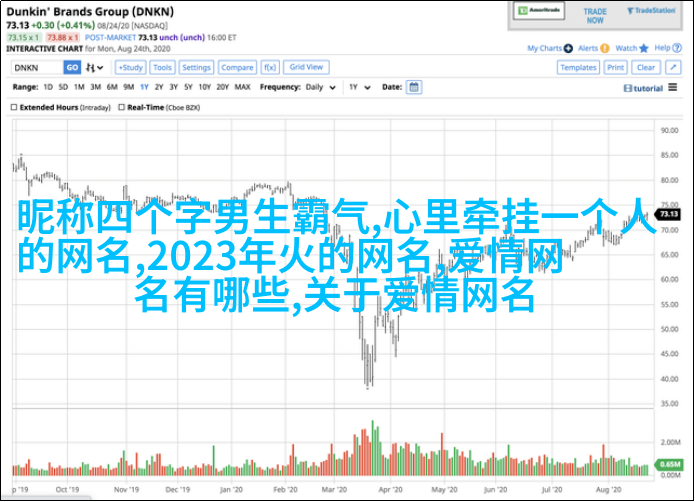This screenshot has height=502, width=695.
Task: Click the POST-MARKET label
Action: tap(110, 38)
